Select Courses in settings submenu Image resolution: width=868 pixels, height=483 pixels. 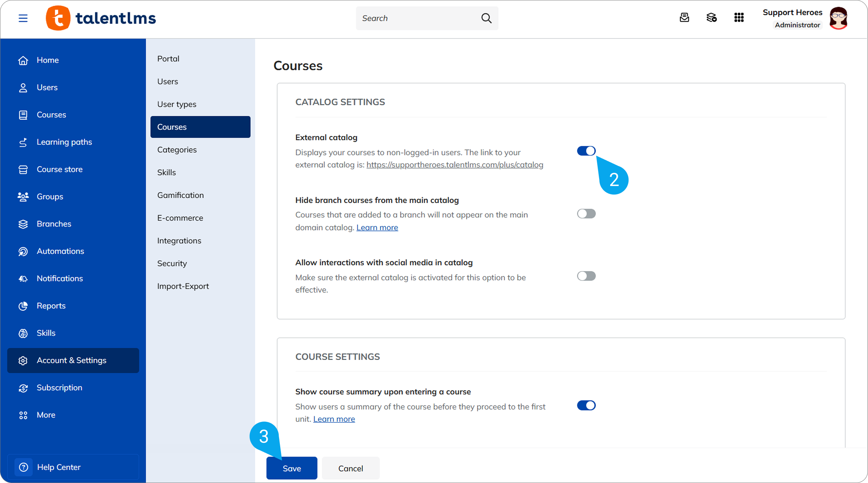point(200,127)
